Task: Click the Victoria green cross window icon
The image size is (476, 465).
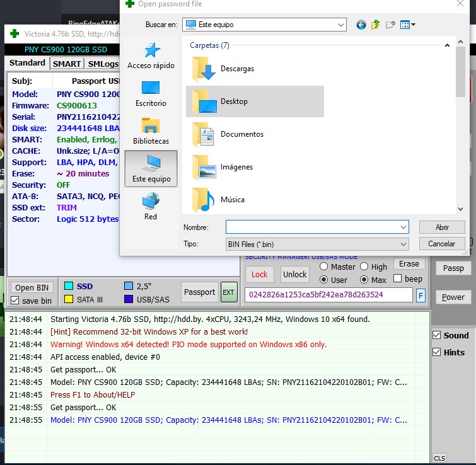Action: [15, 33]
